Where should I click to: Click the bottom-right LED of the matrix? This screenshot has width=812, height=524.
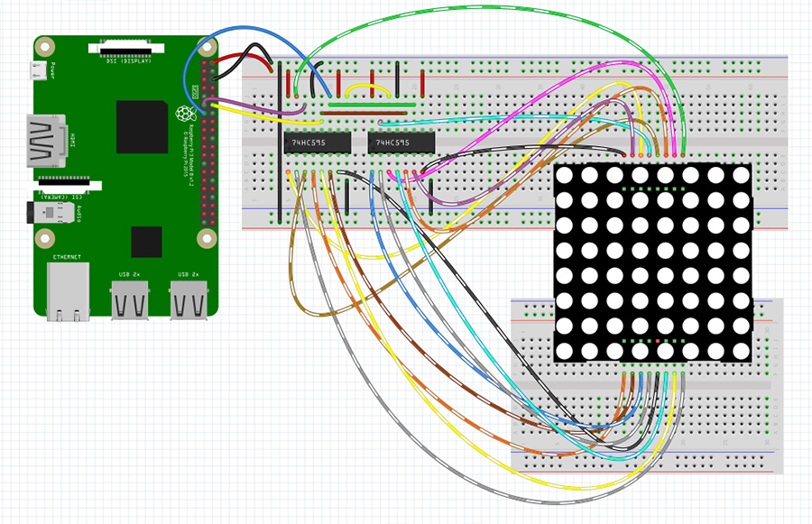[x=741, y=351]
